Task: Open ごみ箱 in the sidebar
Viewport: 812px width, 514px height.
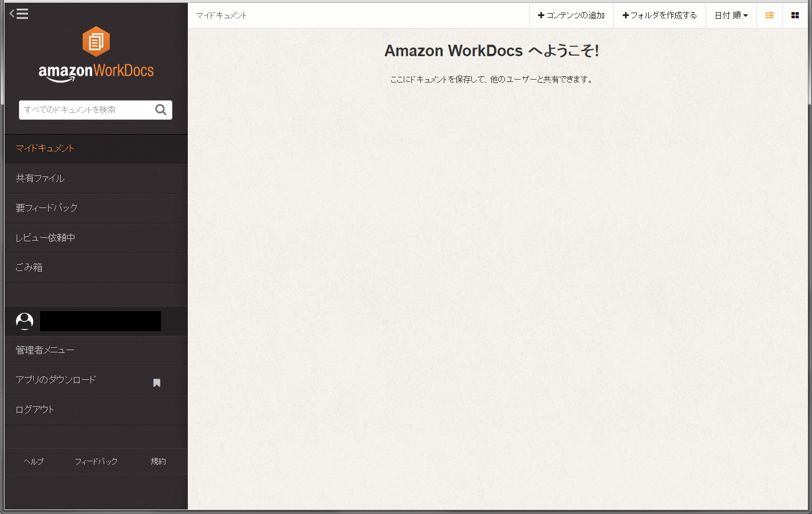Action: [x=96, y=268]
